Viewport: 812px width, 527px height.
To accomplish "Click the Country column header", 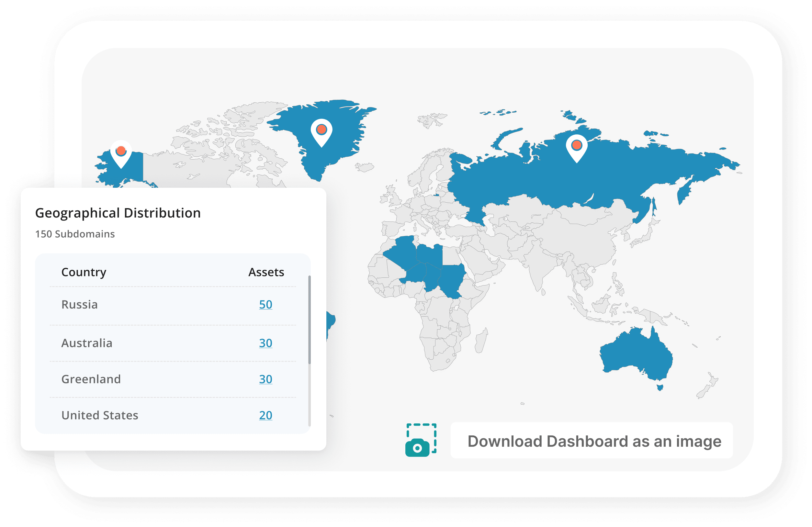I will 84,272.
